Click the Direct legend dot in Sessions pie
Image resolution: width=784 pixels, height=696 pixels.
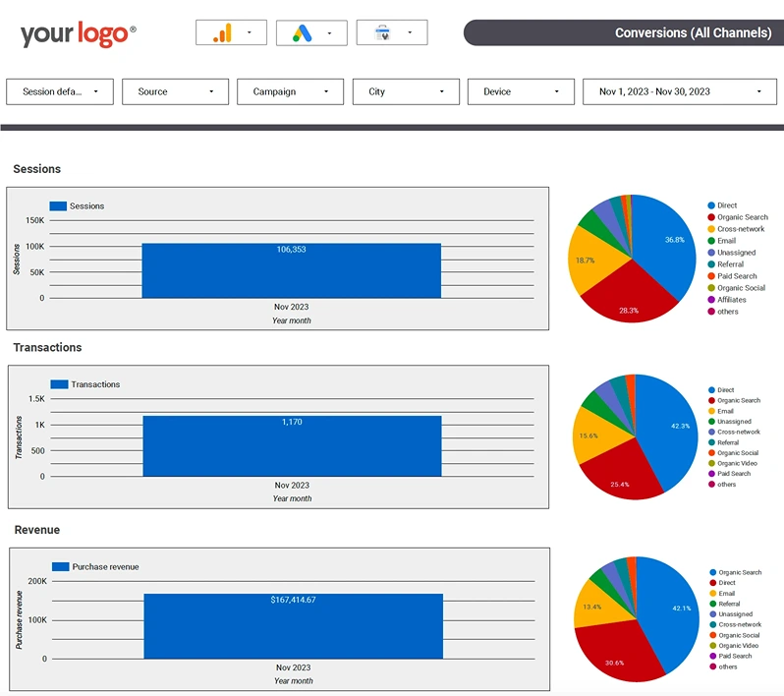pos(711,205)
